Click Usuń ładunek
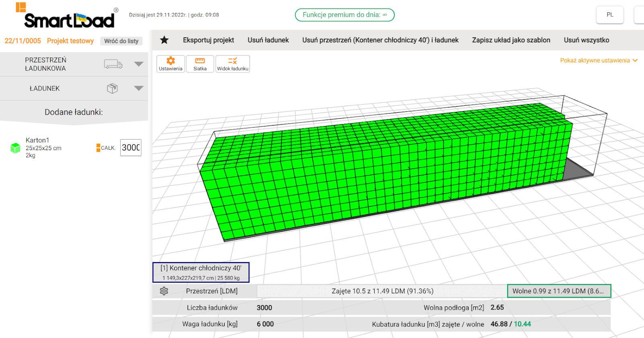The height and width of the screenshot is (338, 644). coord(268,40)
